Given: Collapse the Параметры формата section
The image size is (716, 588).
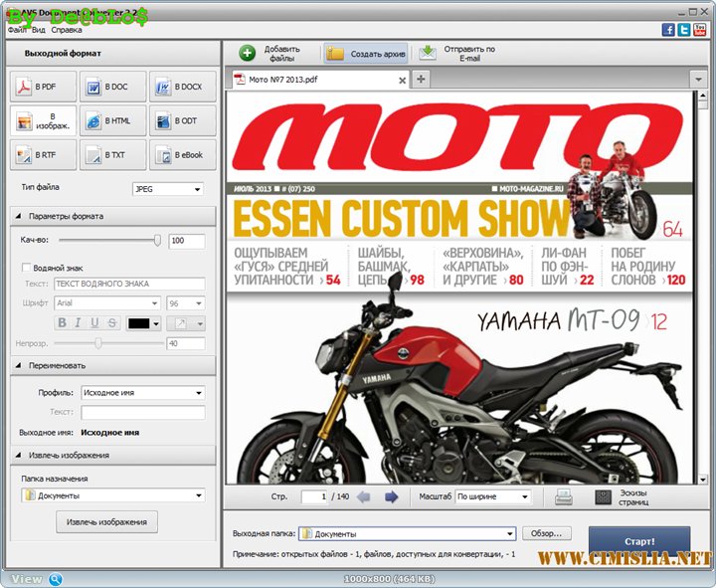Looking at the screenshot, I should [x=20, y=216].
